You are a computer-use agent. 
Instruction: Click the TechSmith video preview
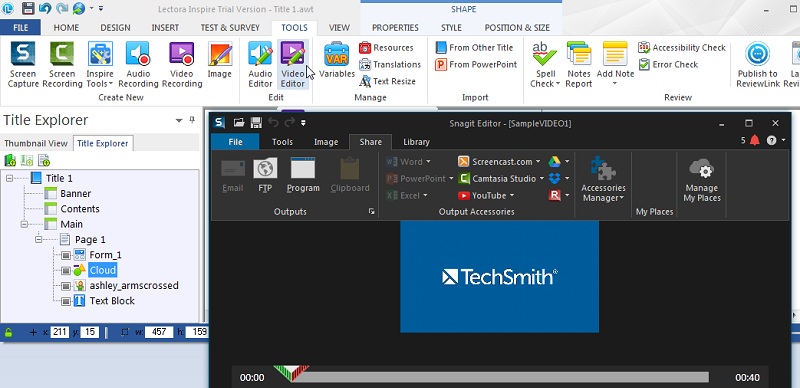tap(499, 277)
